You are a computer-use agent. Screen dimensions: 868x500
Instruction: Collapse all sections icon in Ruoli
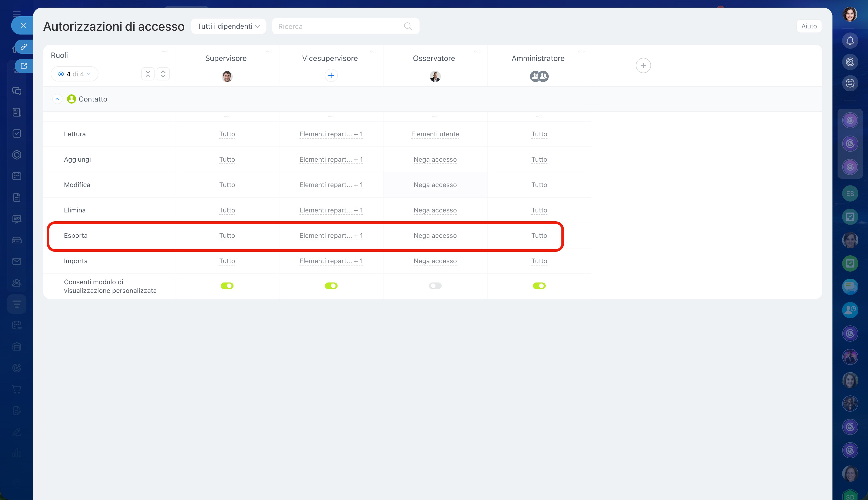click(148, 74)
